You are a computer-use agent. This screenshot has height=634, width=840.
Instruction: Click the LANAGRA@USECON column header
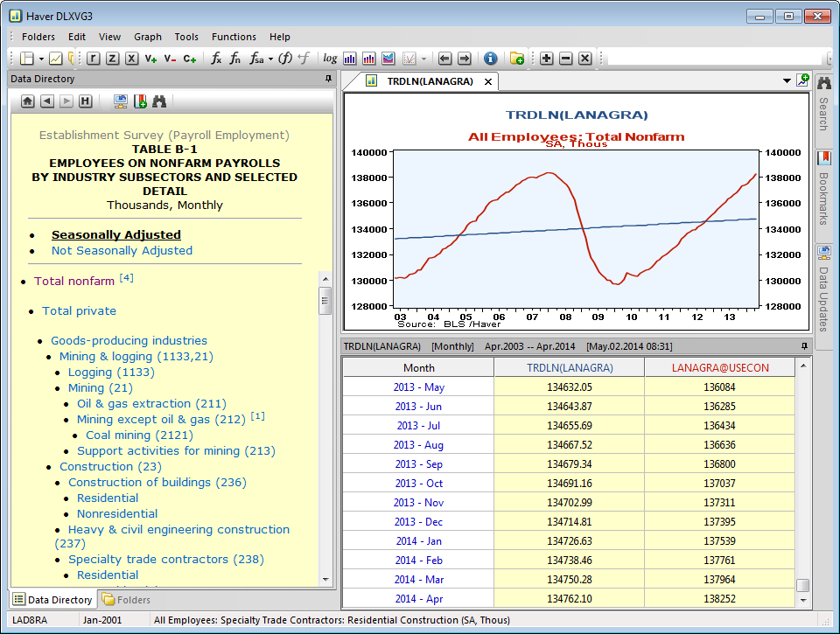coord(720,368)
